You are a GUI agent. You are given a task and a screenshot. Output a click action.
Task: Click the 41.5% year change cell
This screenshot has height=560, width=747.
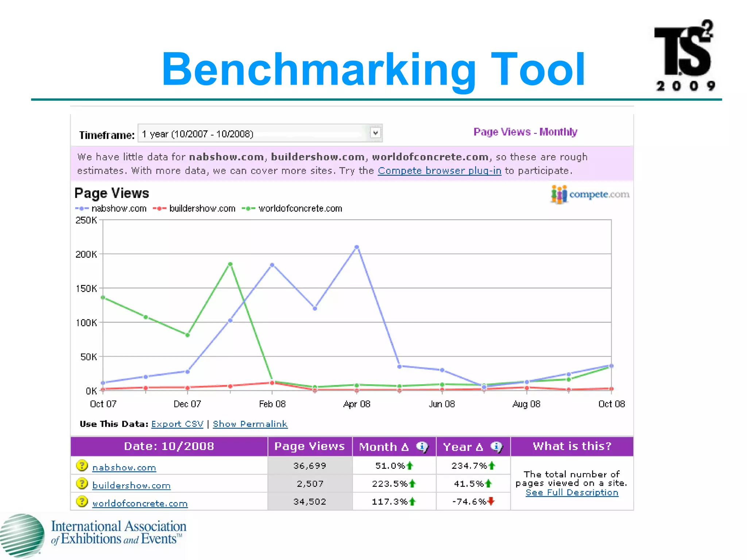point(473,483)
